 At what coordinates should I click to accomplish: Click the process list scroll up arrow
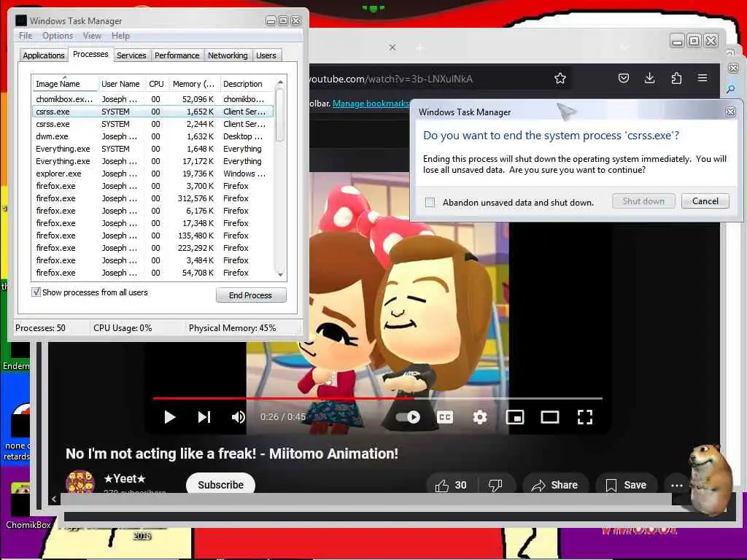pos(280,82)
